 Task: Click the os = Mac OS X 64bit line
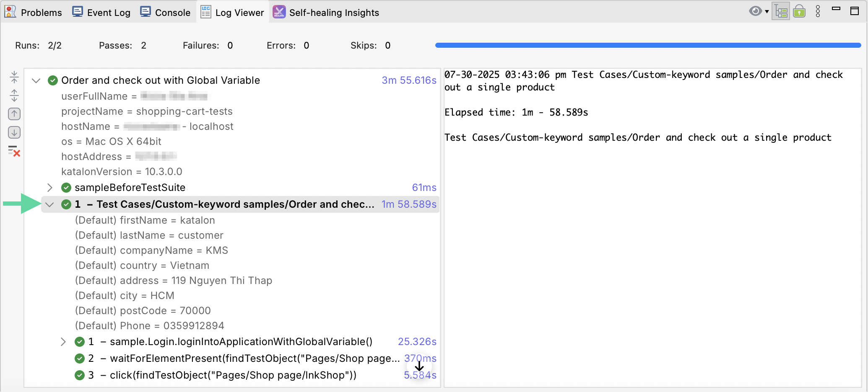pos(111,142)
